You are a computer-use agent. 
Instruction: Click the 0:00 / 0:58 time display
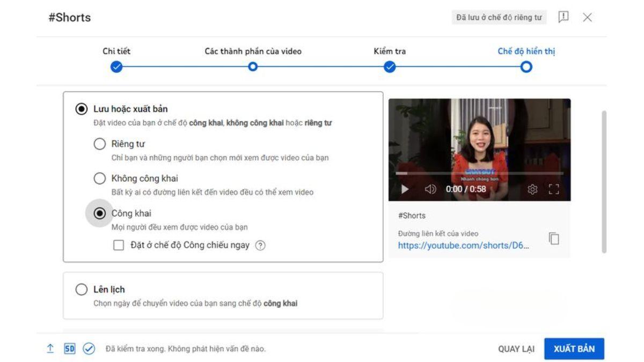[x=466, y=189]
